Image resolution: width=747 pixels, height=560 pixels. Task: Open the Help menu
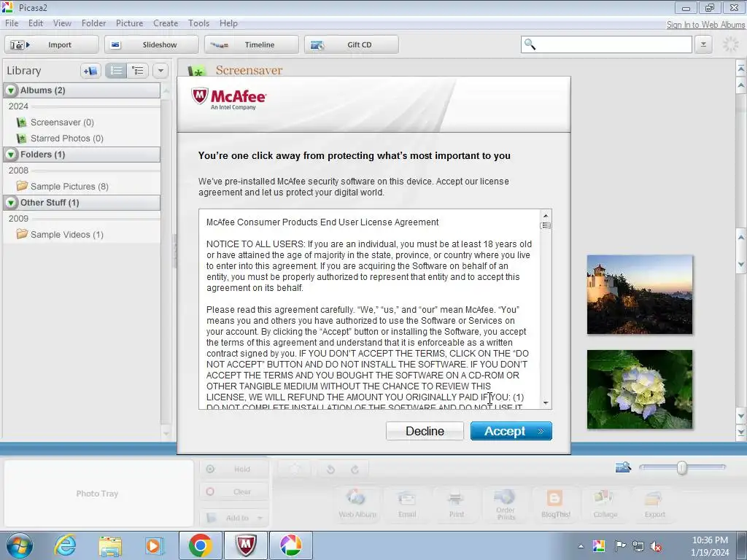[x=228, y=23]
